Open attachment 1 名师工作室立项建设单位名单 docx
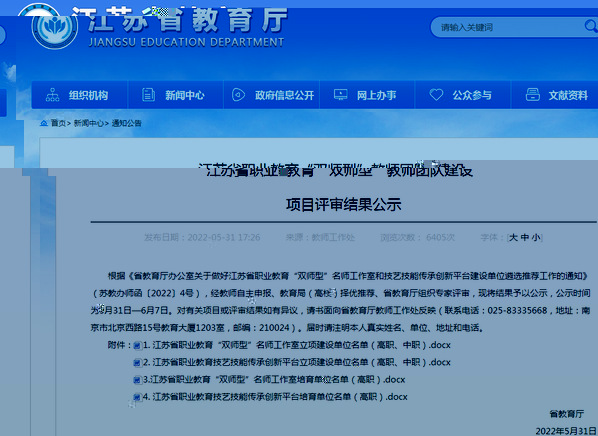This screenshot has width=598, height=436. [x=297, y=345]
